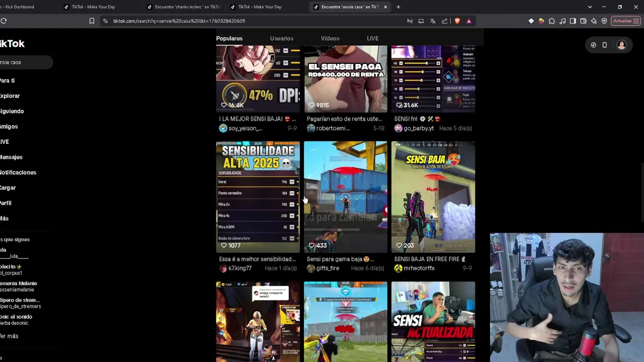Open Notificaciones in the sidebar
The image size is (644, 362).
[x=18, y=172]
